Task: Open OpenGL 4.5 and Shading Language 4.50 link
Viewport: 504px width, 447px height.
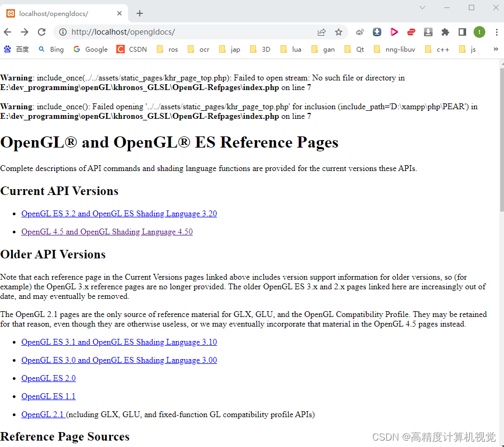Action: pos(107,232)
